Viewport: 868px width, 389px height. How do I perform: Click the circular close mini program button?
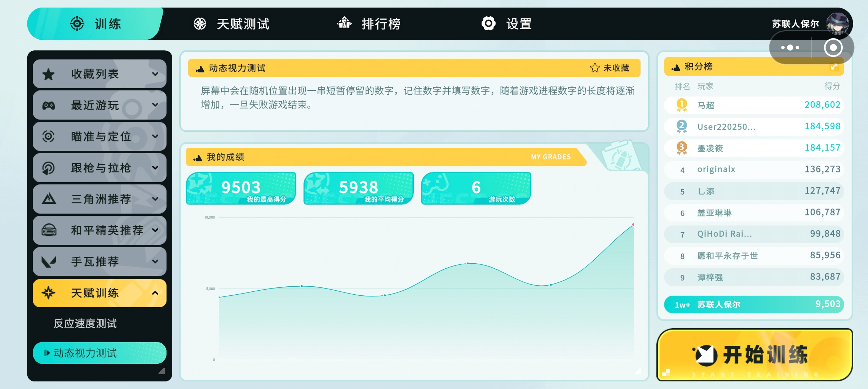point(833,48)
